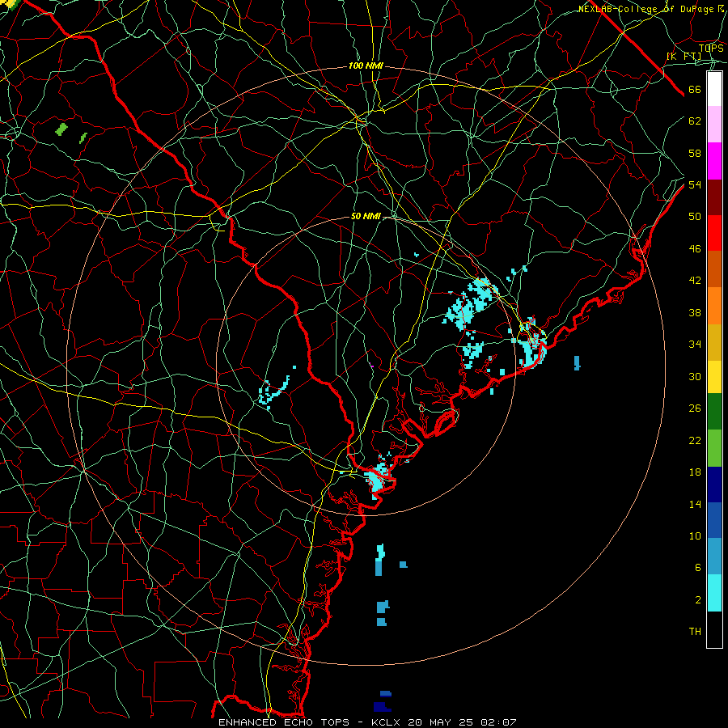
Task: Click the 'ENHANCED ECHO TOPS' title text
Action: point(283,722)
